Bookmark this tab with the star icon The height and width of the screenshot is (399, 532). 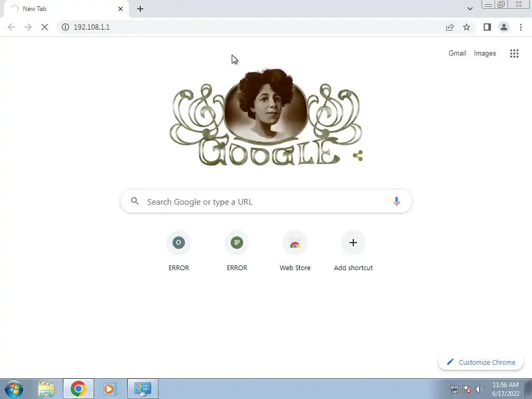(x=467, y=27)
